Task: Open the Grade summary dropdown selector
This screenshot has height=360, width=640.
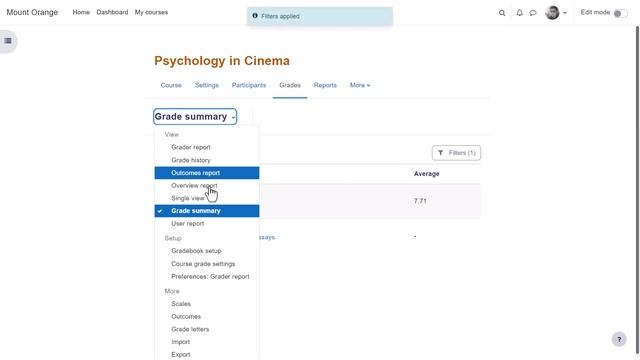Action: [195, 117]
